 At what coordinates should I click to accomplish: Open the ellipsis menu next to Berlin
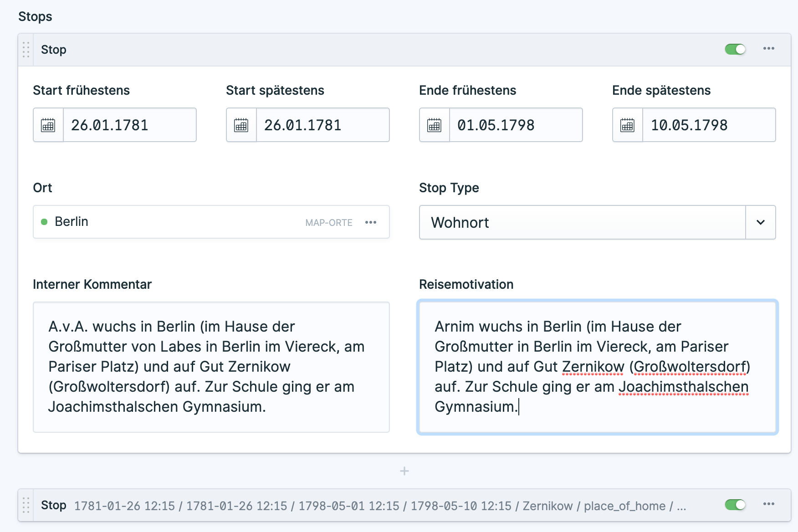click(371, 222)
